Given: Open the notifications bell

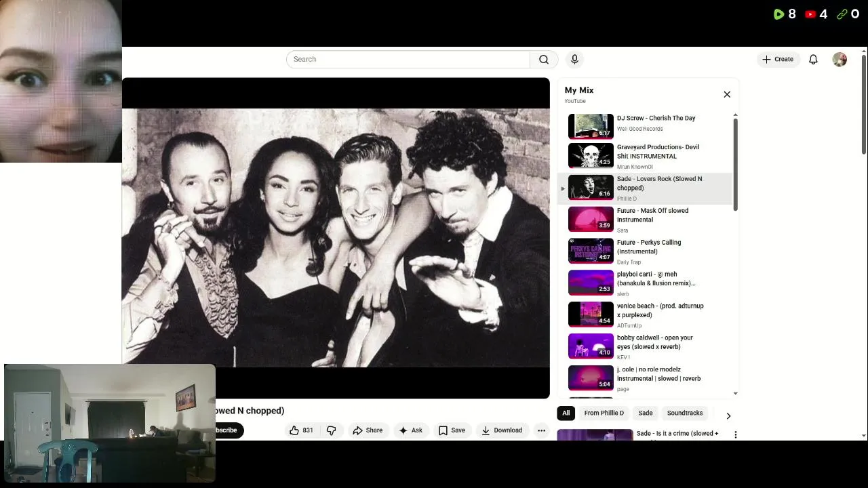Looking at the screenshot, I should [813, 60].
